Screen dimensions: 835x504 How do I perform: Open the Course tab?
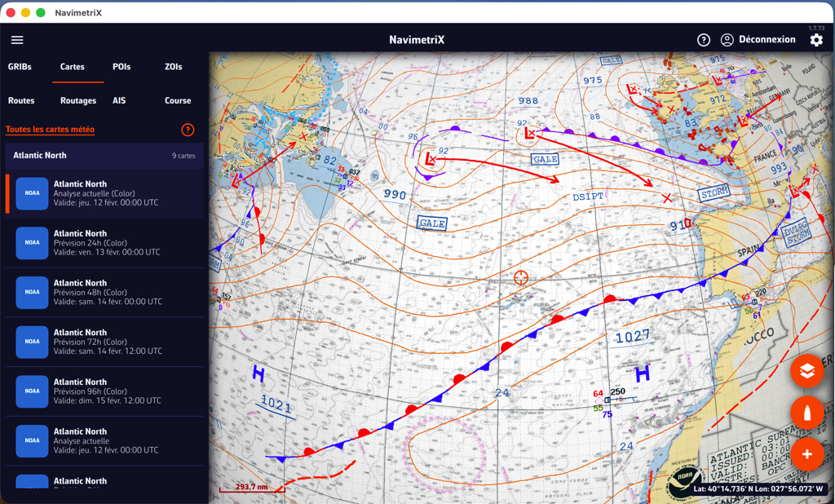177,101
